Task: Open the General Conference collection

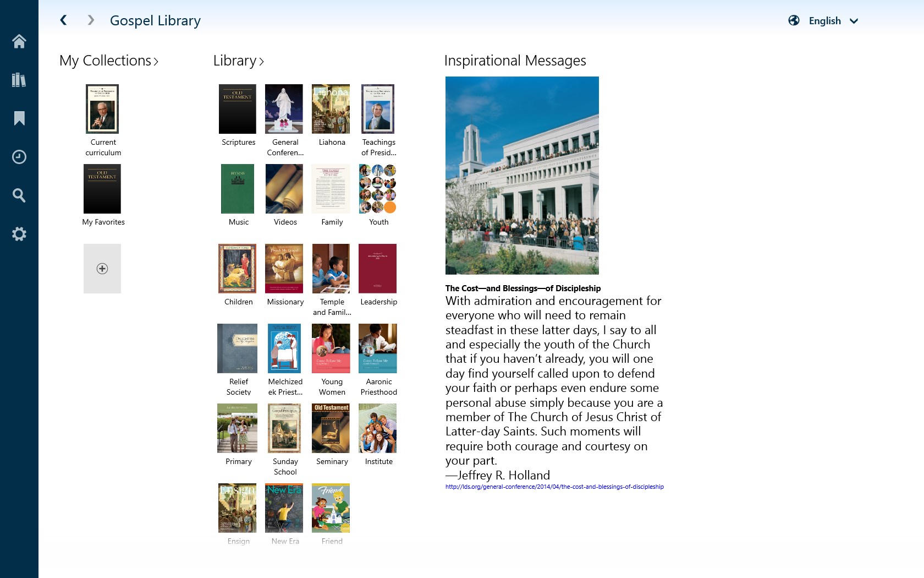Action: (284, 109)
